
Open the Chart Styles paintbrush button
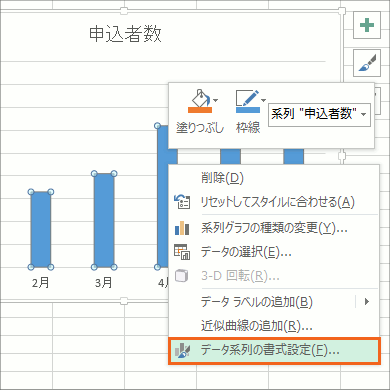click(x=367, y=63)
